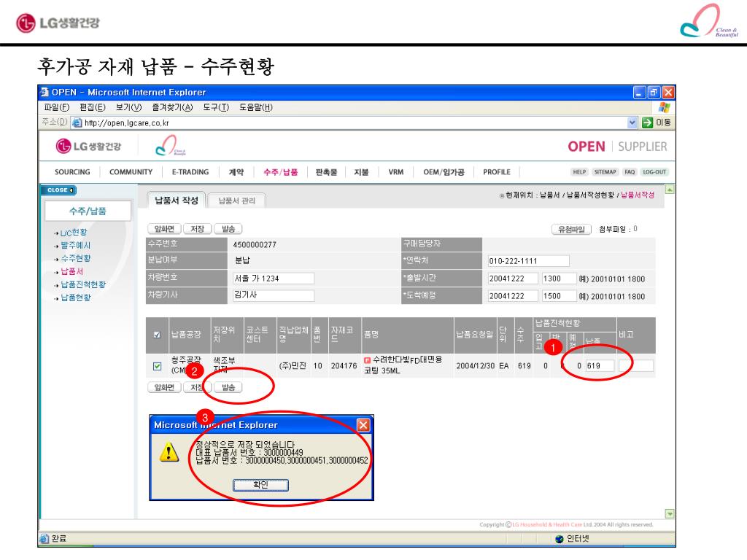Viewport: 747px width, 560px height.
Task: Click the 출발시간 date field
Action: [513, 278]
